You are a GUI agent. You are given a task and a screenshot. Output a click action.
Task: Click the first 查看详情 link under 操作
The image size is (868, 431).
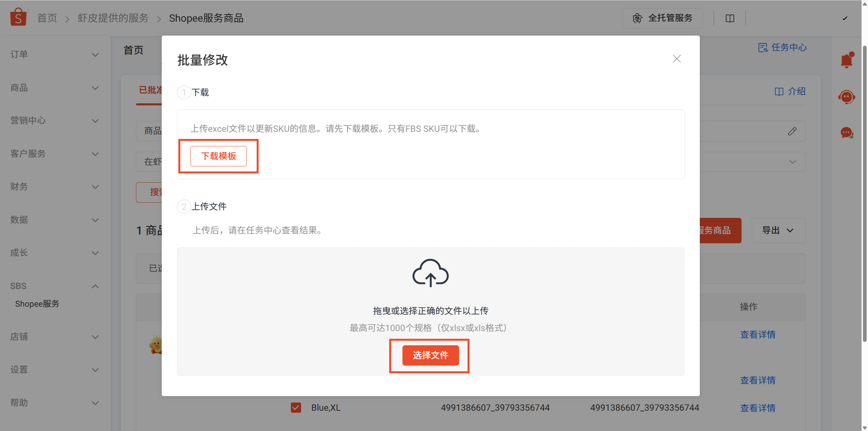tap(758, 334)
